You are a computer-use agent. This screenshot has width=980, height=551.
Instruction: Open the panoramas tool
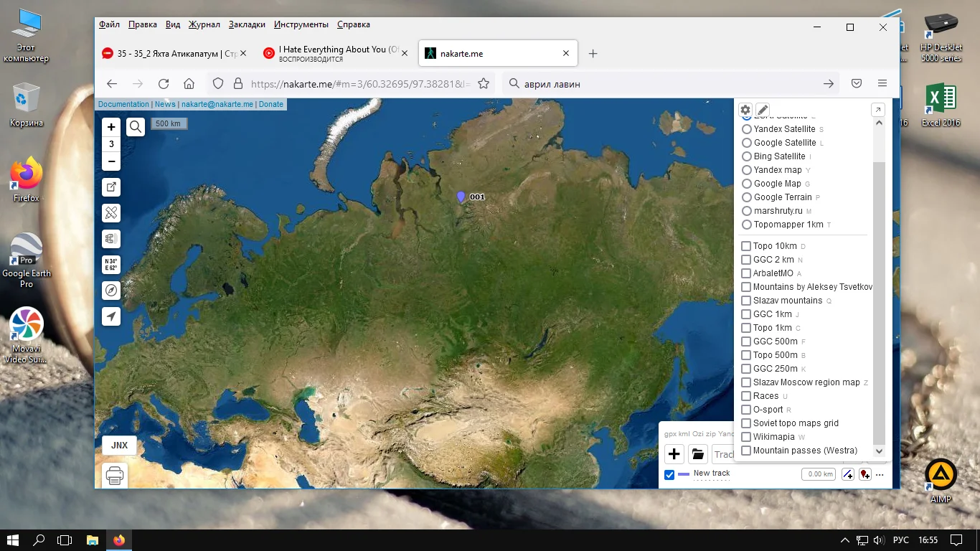110,238
